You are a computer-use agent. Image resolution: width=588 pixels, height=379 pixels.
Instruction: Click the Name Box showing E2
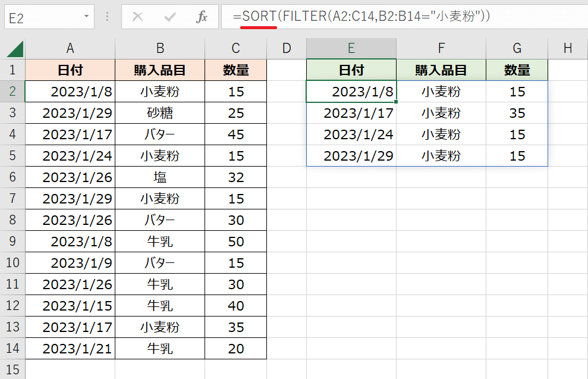42,17
